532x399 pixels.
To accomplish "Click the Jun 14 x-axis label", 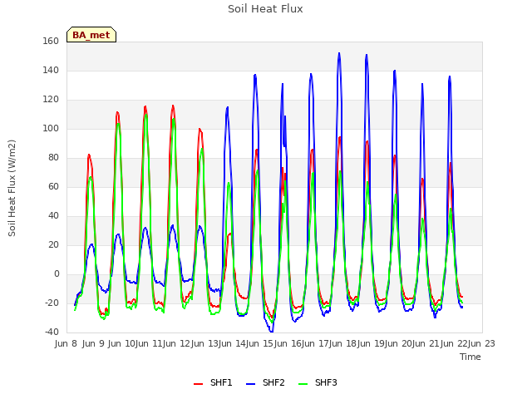I will click(x=232, y=343).
